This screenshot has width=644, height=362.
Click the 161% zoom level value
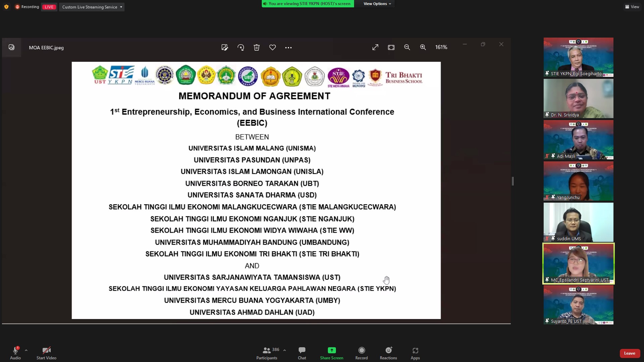pyautogui.click(x=441, y=47)
